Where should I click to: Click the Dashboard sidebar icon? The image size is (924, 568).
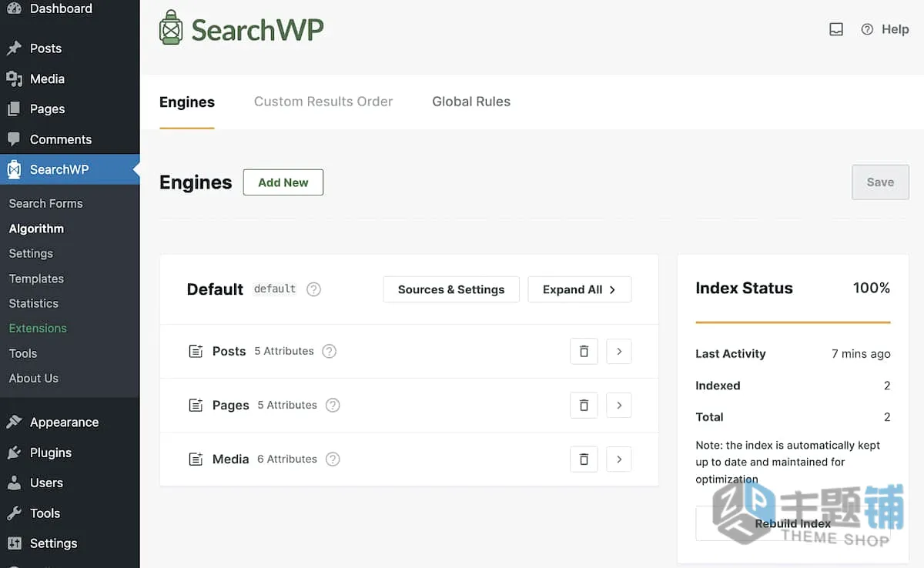click(13, 9)
